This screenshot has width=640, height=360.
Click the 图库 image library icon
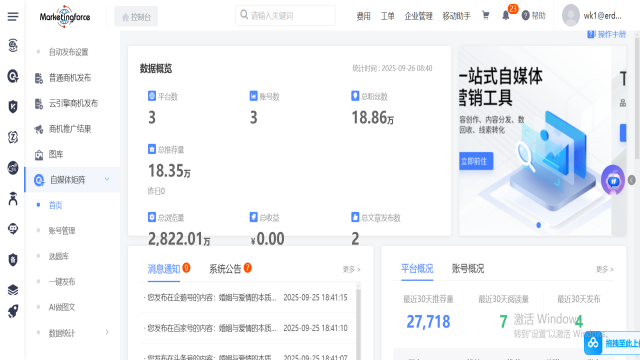click(x=39, y=155)
